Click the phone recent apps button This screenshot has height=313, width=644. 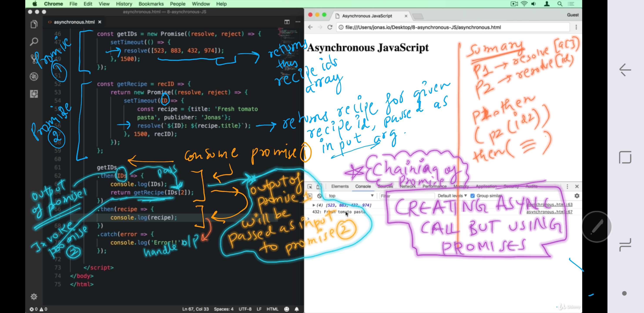pyautogui.click(x=625, y=245)
